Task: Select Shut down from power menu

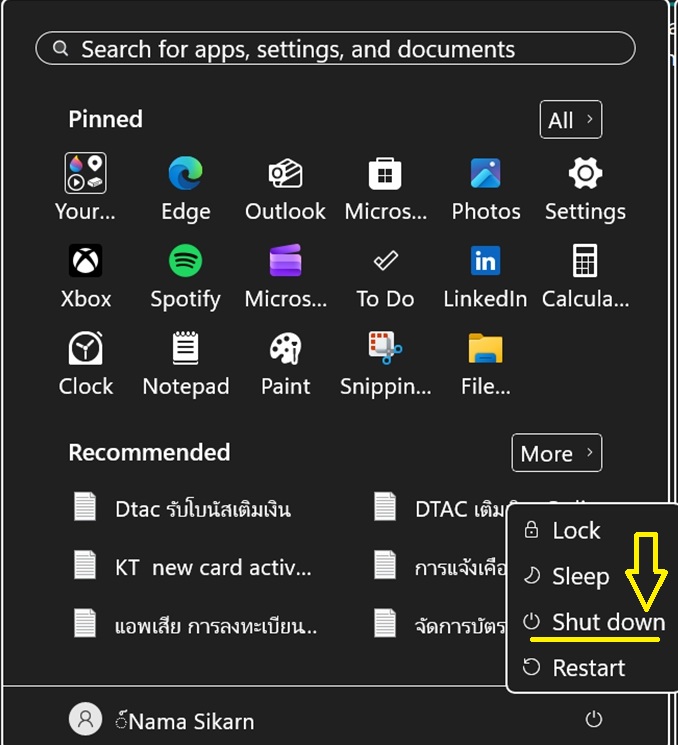Action: 594,622
